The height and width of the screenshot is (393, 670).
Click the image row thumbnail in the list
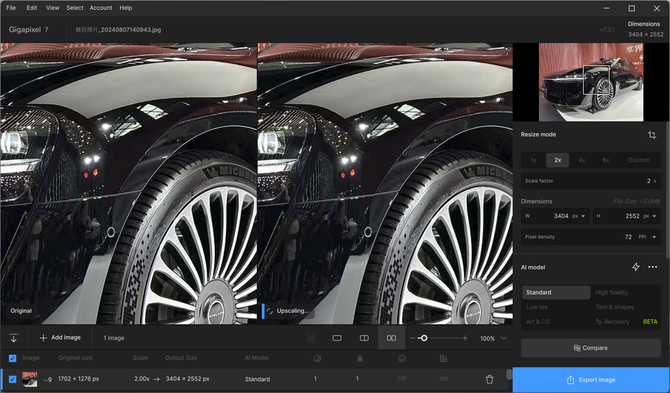(29, 379)
